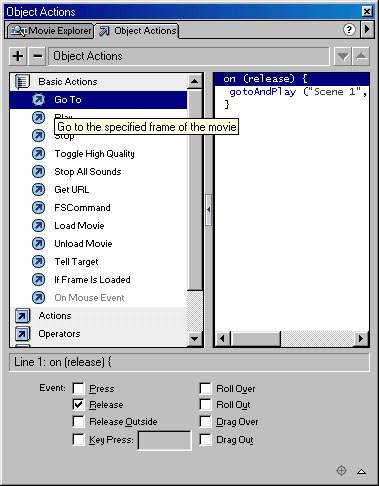Enable the Roll Over event checkbox
This screenshot has height=486, width=379.
pos(205,388)
